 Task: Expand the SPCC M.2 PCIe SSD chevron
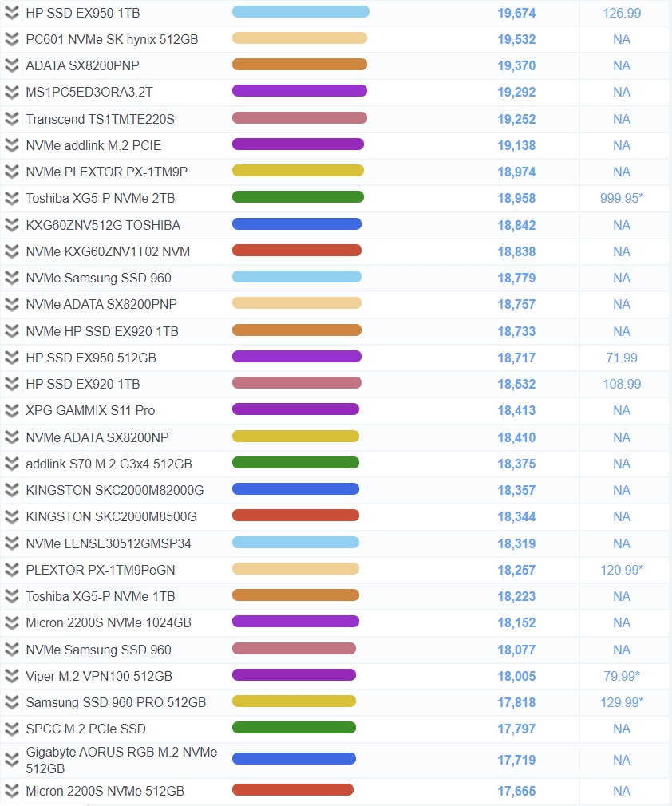pos(11,729)
